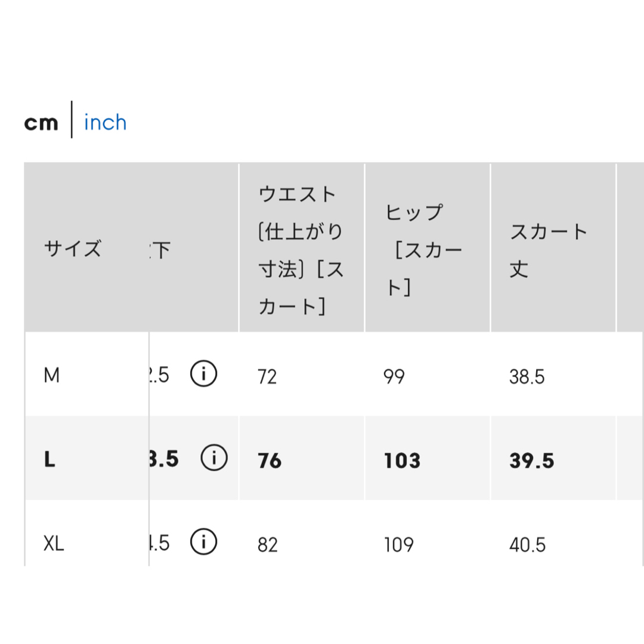Click hip value 109 for size XL
644x644 pixels.
(398, 544)
